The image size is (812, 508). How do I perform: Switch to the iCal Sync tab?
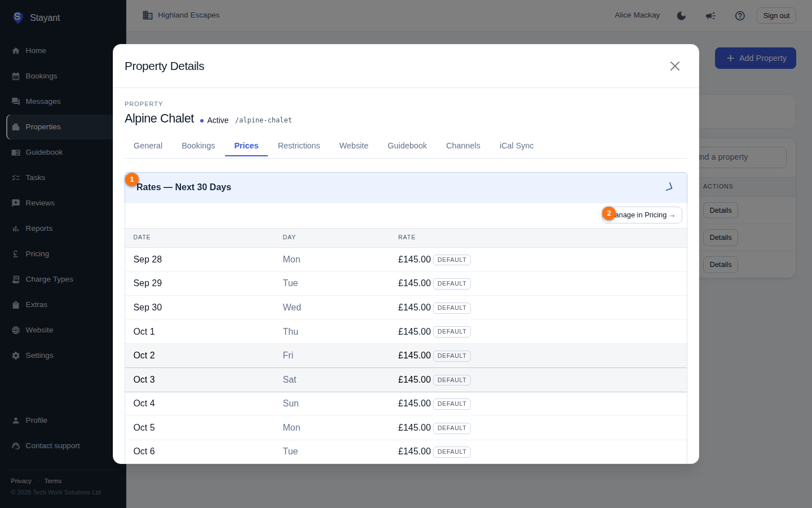(517, 146)
